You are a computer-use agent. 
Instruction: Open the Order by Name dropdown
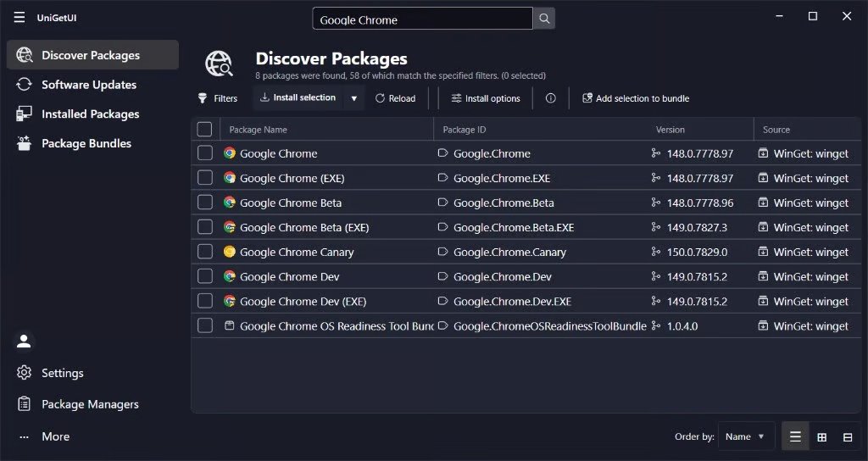[x=744, y=436]
